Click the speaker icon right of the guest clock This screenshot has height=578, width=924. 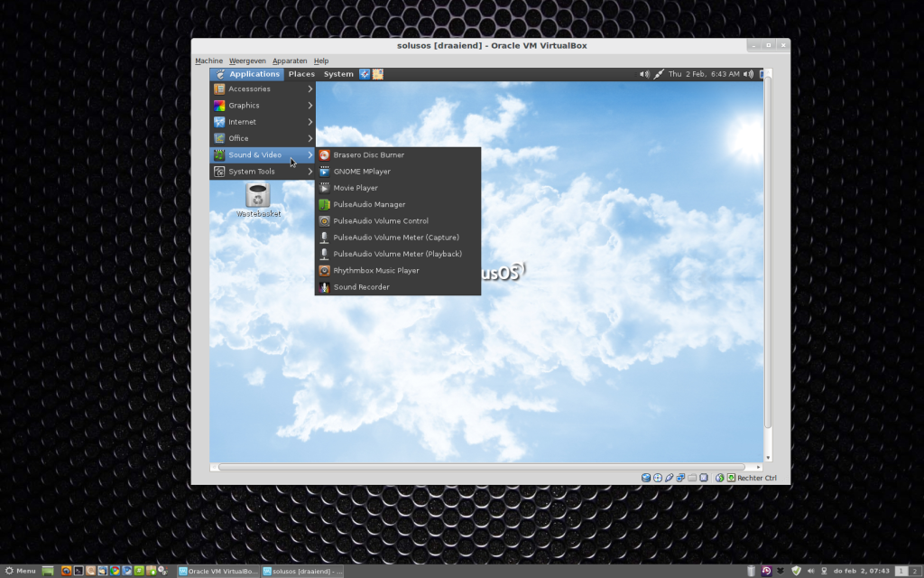point(748,74)
